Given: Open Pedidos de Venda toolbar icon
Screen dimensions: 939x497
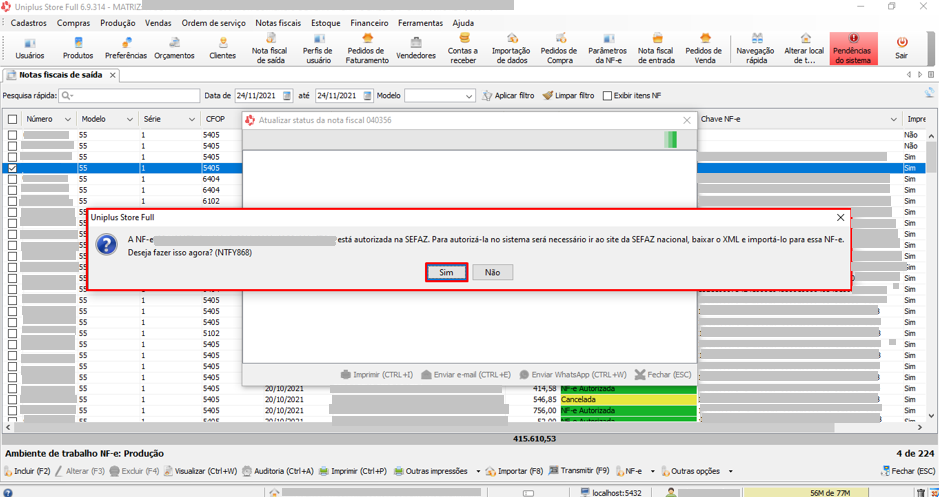Looking at the screenshot, I should coord(704,49).
